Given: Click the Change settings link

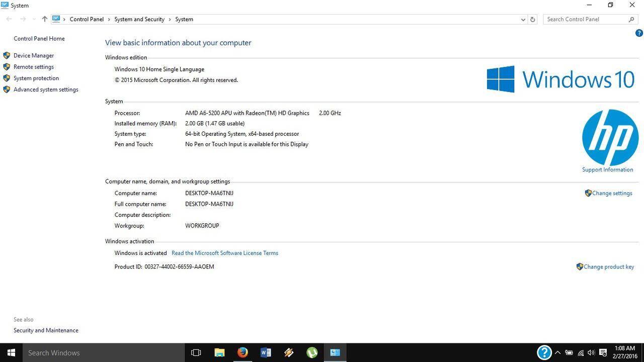Looking at the screenshot, I should (612, 193).
